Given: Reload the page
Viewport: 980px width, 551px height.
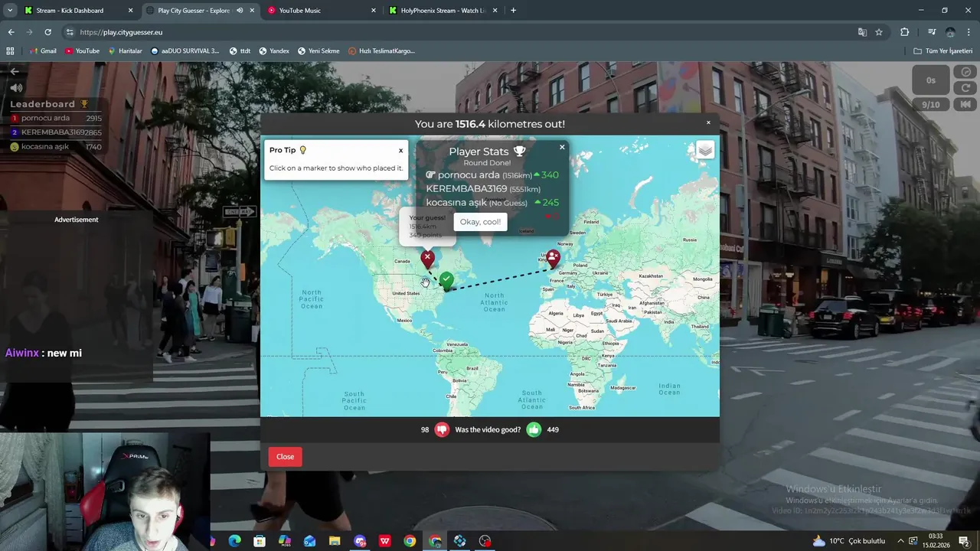Looking at the screenshot, I should pos(47,32).
